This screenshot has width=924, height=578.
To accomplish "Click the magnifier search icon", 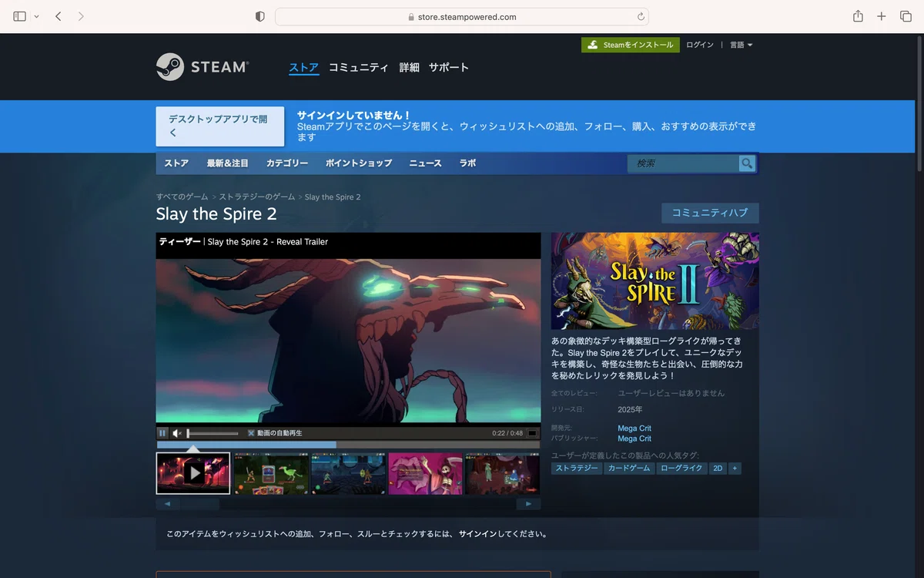I will [747, 163].
